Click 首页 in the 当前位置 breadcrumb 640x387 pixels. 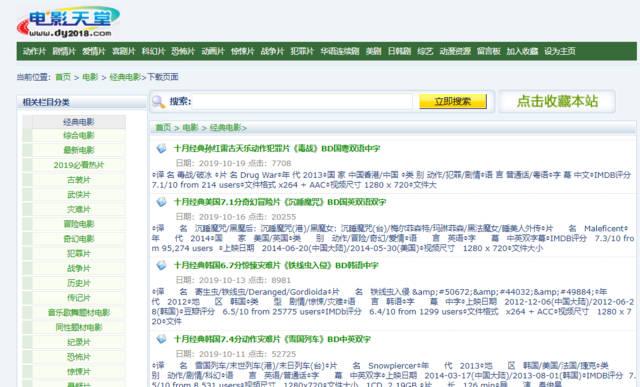63,77
